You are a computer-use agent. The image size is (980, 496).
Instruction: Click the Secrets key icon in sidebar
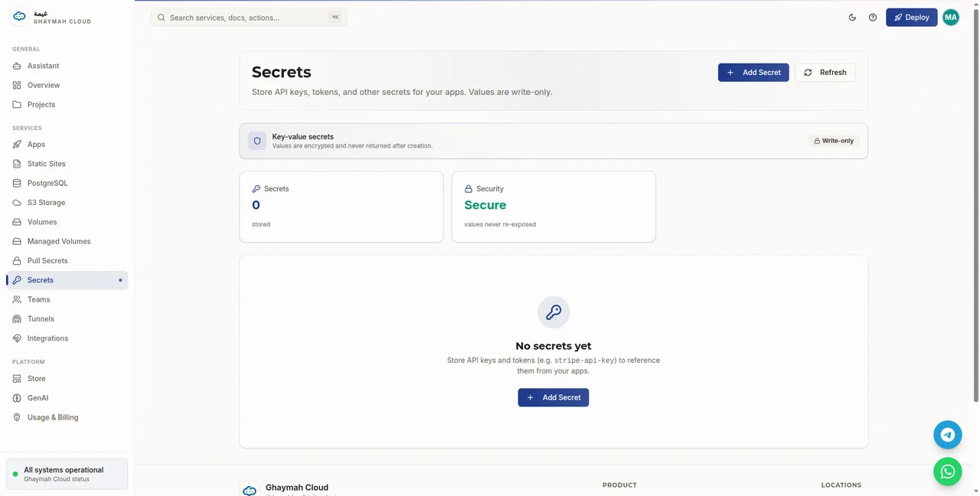[x=17, y=280]
